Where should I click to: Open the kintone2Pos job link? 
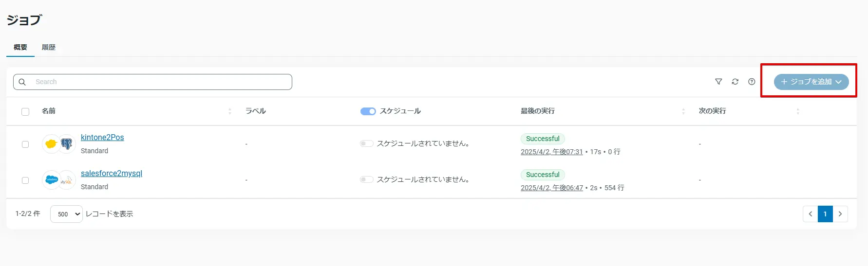[x=102, y=138]
